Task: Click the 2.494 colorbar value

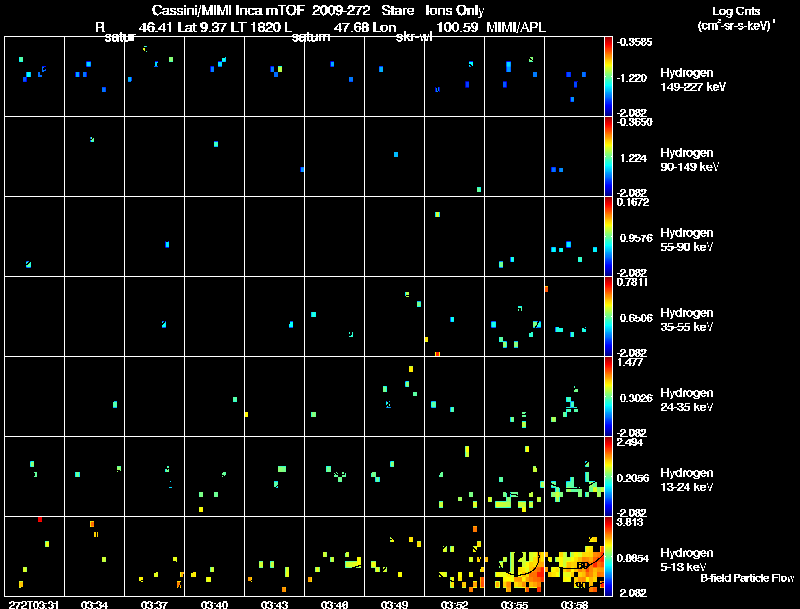Action: (630, 442)
